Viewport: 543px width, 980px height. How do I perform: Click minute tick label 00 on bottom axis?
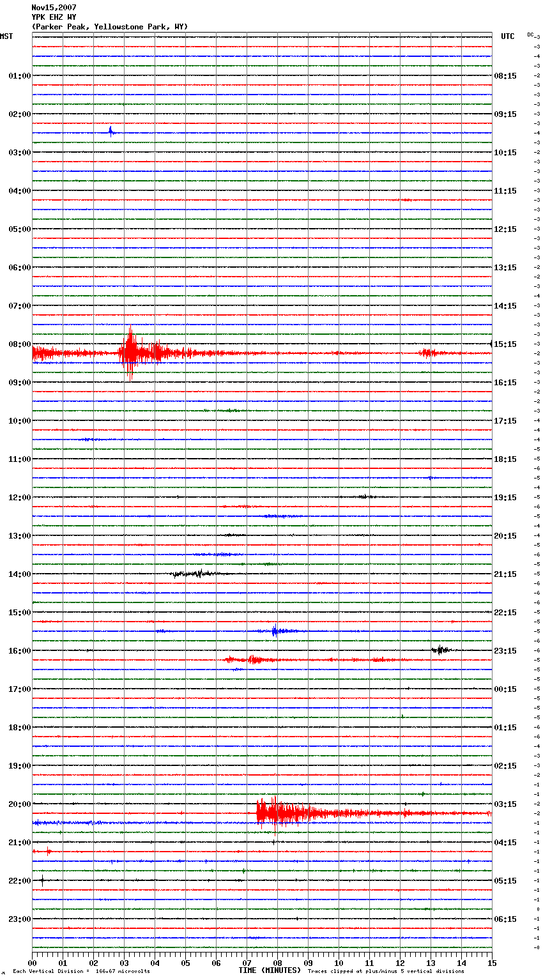click(32, 963)
